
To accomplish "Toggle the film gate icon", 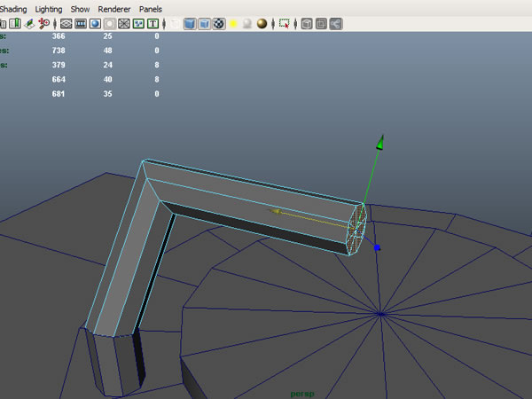I will [80, 23].
